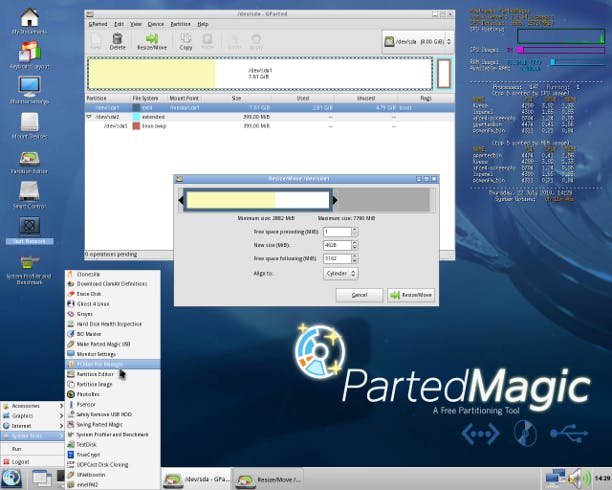Click the left arrow handle of partition slider
This screenshot has height=490, width=612.
[181, 200]
